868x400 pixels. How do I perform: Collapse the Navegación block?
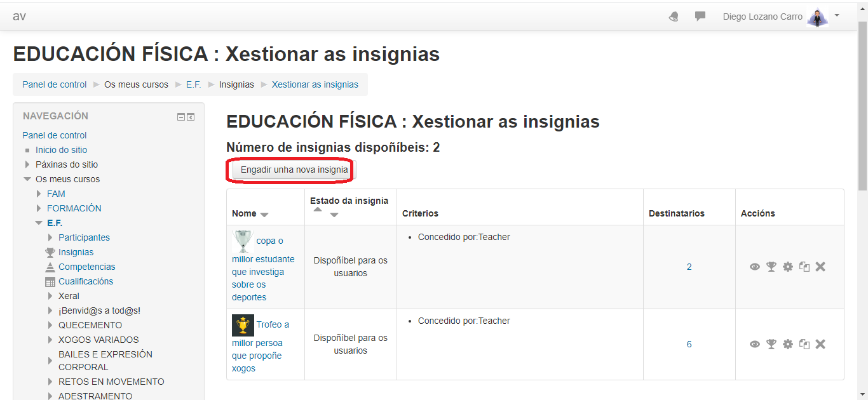coord(181,117)
